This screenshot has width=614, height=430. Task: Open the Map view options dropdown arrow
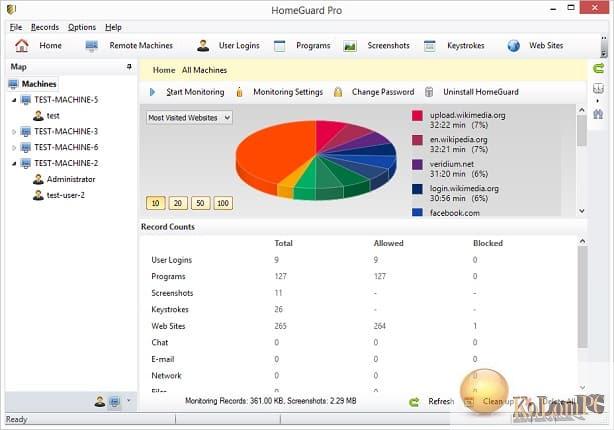tap(129, 401)
